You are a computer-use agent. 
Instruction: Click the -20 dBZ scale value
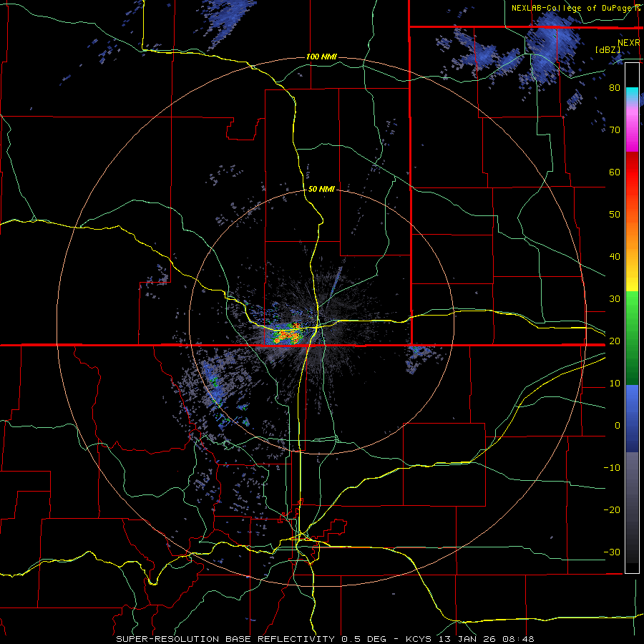612,509
